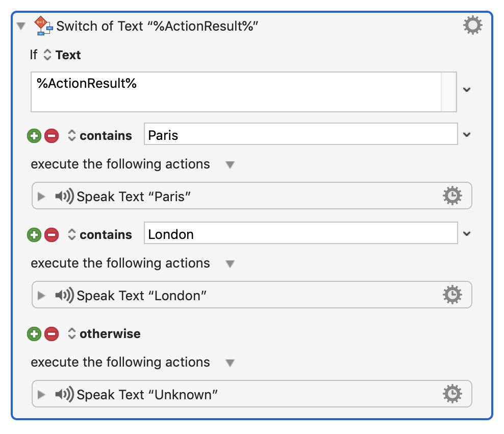Click the Switch action flowchart icon
The height and width of the screenshot is (434, 504).
coord(43,26)
